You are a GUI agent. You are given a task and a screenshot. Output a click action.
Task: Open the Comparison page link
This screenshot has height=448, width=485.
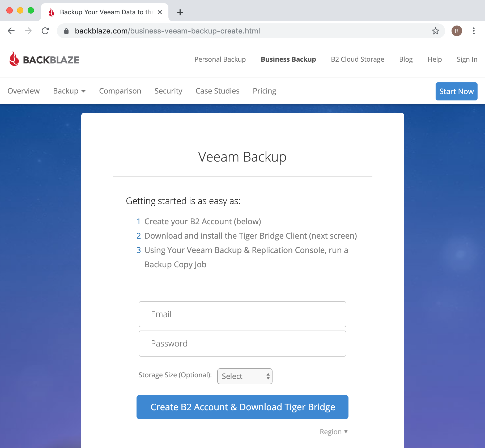click(120, 91)
